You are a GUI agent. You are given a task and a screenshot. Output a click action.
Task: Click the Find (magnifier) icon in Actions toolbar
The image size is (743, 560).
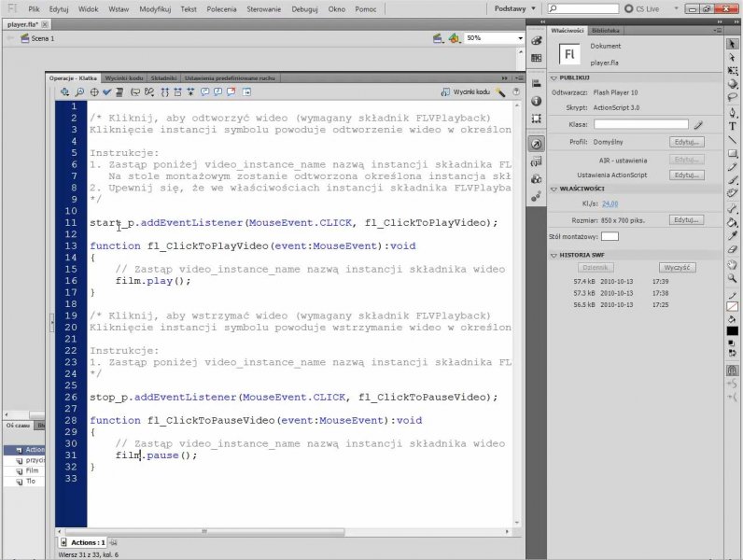click(x=80, y=92)
